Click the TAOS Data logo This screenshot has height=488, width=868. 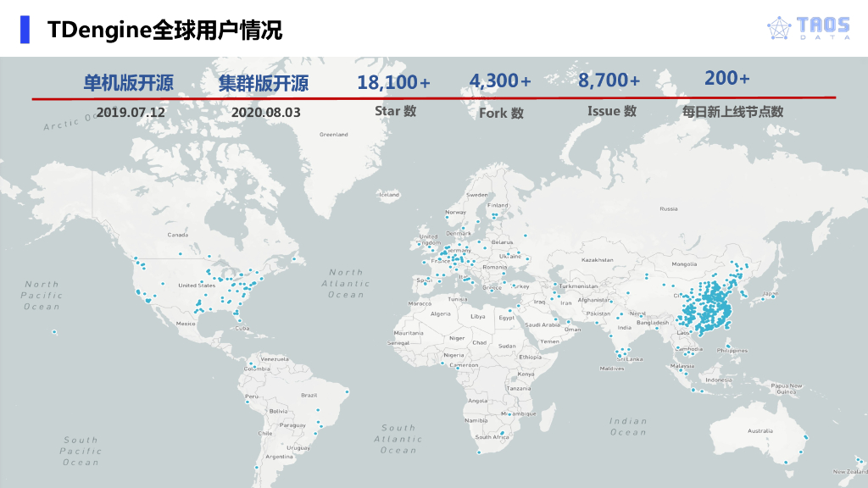point(809,28)
